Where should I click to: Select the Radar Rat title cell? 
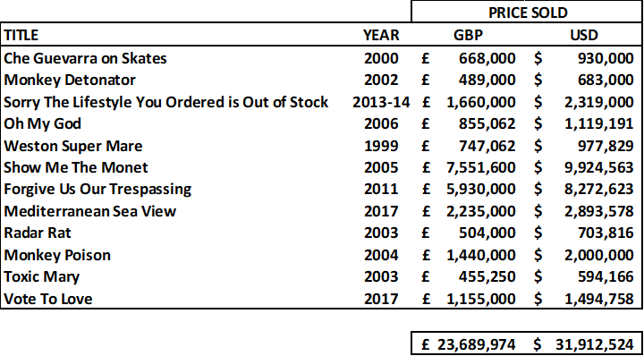point(38,233)
